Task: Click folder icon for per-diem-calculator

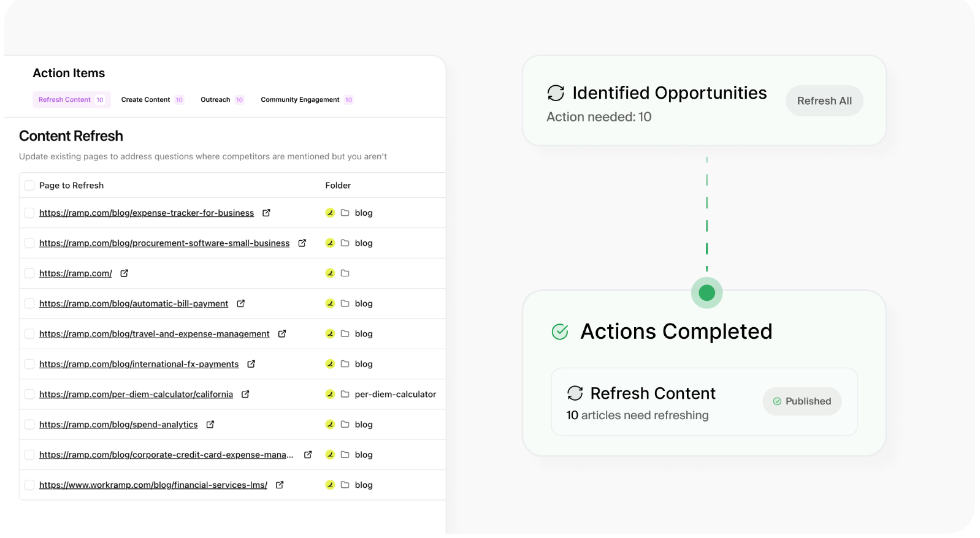Action: [x=345, y=394]
